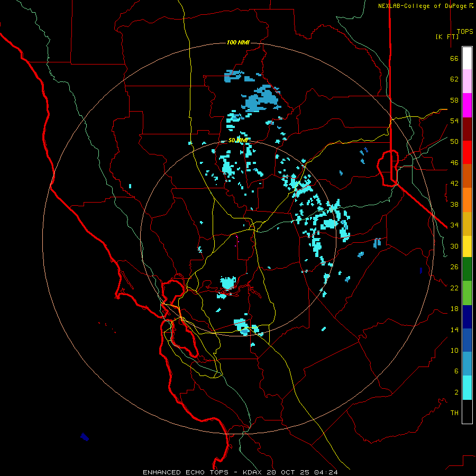
Task: Click the magenta swatch between 54 and 58
Action: coord(467,105)
